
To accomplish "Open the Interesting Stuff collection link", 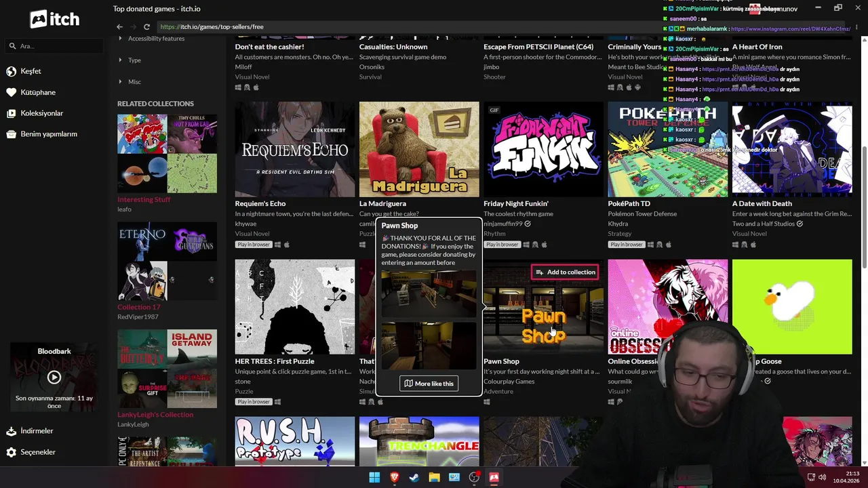I will [144, 199].
